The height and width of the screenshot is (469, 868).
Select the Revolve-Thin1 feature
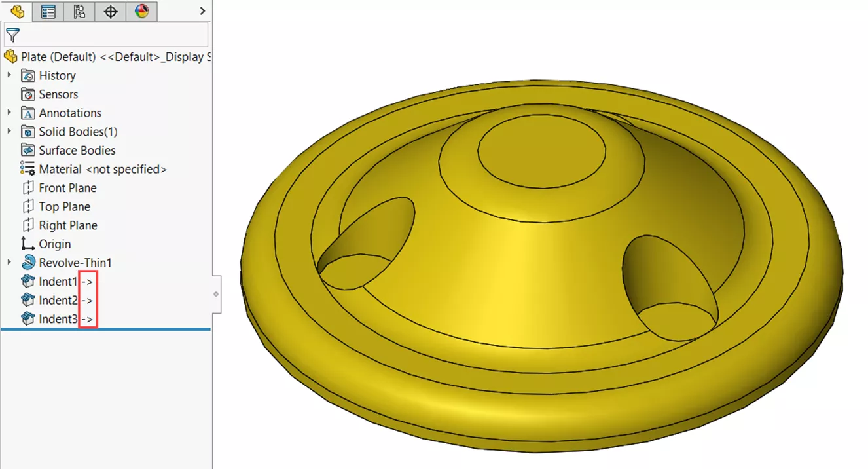point(75,263)
